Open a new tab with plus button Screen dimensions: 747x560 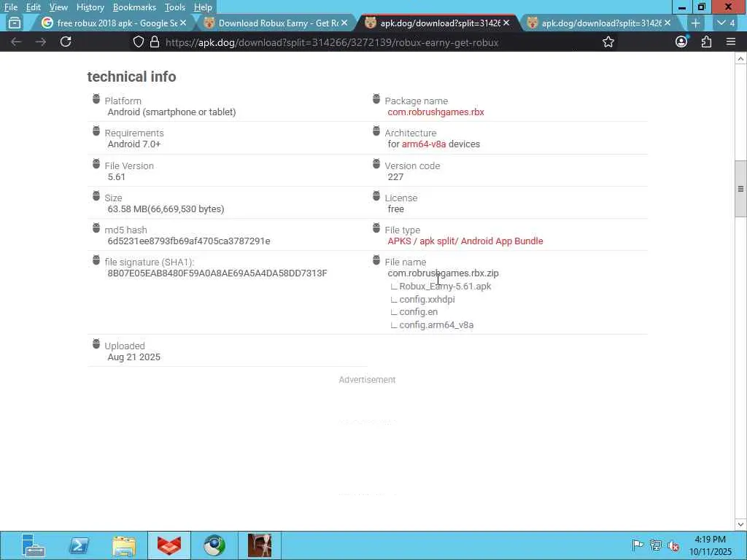[695, 23]
